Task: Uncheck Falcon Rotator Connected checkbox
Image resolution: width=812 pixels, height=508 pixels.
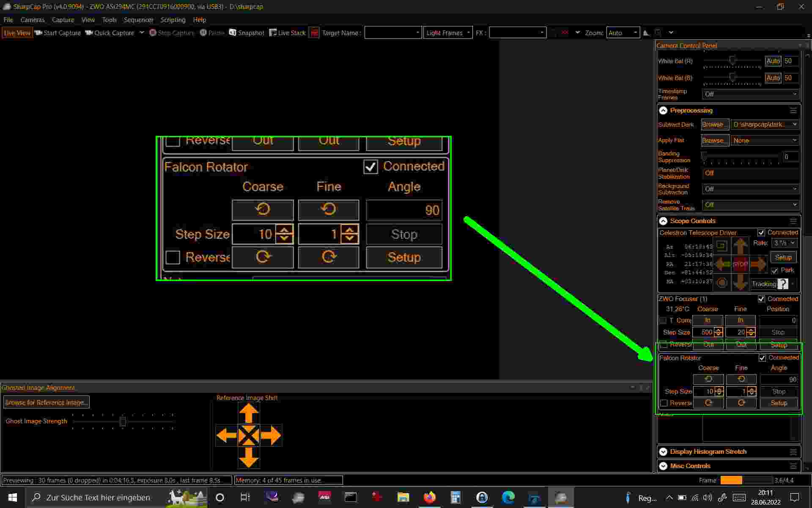Action: coord(762,358)
